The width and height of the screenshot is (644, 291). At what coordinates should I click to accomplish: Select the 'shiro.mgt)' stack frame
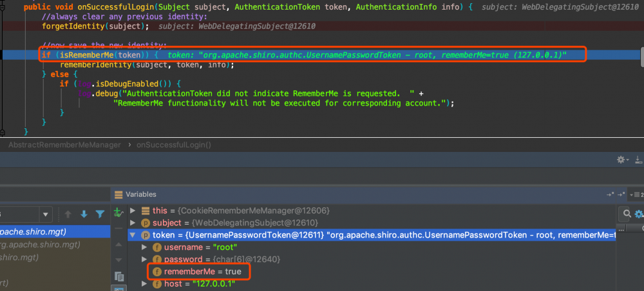55,258
